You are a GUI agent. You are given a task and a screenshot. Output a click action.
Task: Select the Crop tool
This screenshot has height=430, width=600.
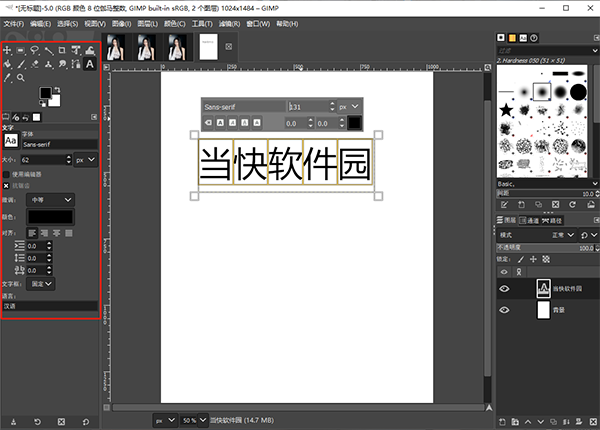[x=62, y=50]
